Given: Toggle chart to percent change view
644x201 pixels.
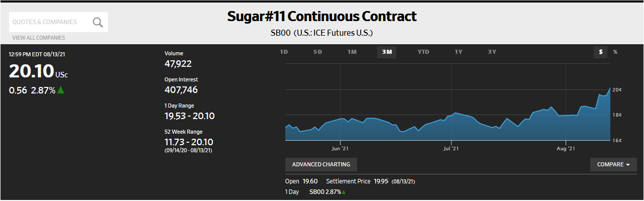Looking at the screenshot, I should click(x=615, y=52).
